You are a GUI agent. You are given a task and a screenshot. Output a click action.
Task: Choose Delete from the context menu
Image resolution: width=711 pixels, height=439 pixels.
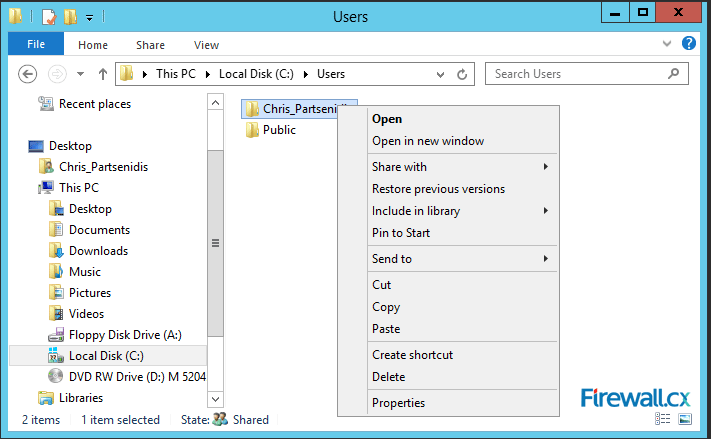463,376
